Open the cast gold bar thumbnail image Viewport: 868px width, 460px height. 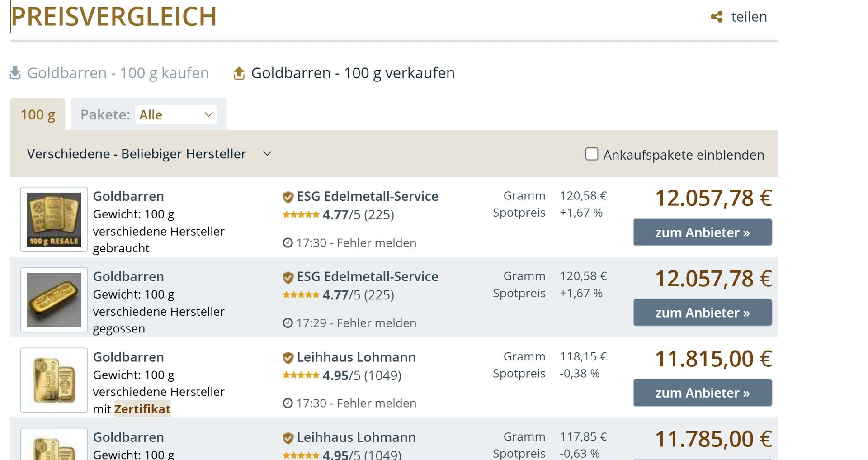pyautogui.click(x=54, y=299)
